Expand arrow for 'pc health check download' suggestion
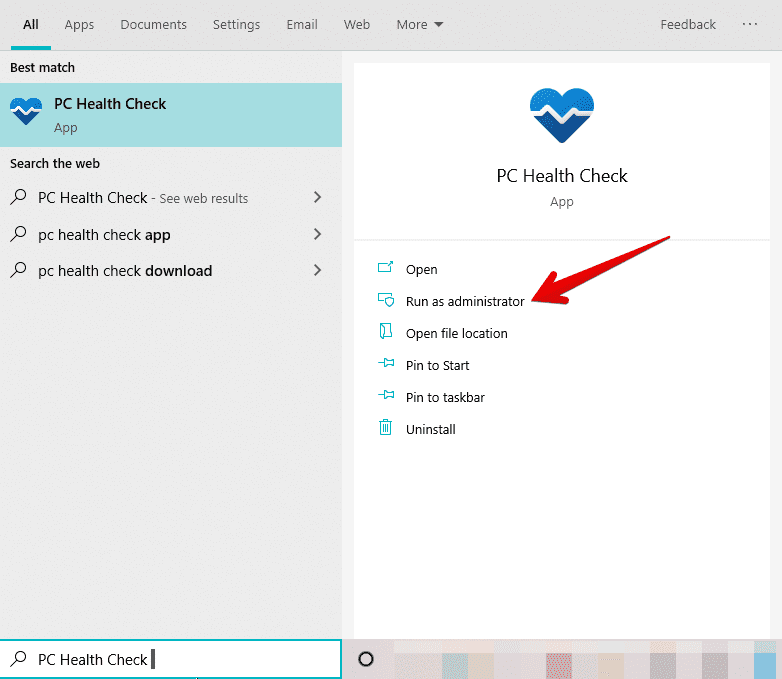This screenshot has width=782, height=679. pyautogui.click(x=318, y=270)
